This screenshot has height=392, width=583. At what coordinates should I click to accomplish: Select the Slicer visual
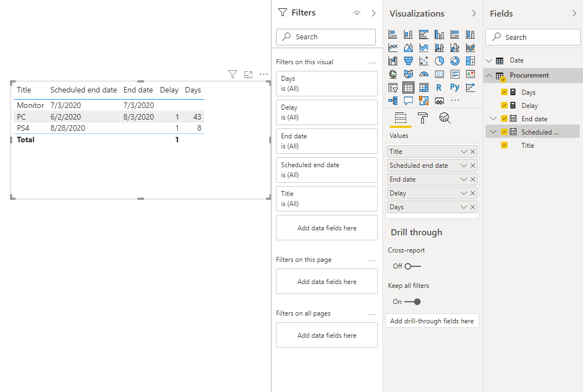[392, 87]
